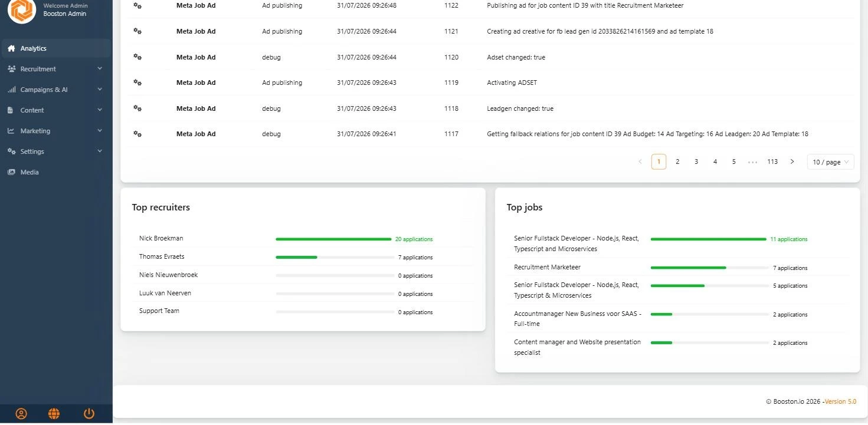868x425 pixels.
Task: Go to page 3 of the log
Action: click(696, 162)
